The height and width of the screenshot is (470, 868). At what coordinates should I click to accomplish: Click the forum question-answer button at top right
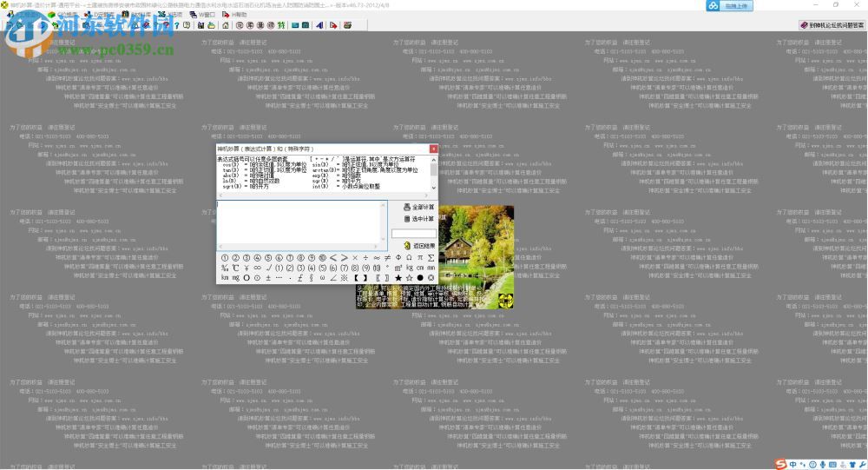tap(832, 26)
